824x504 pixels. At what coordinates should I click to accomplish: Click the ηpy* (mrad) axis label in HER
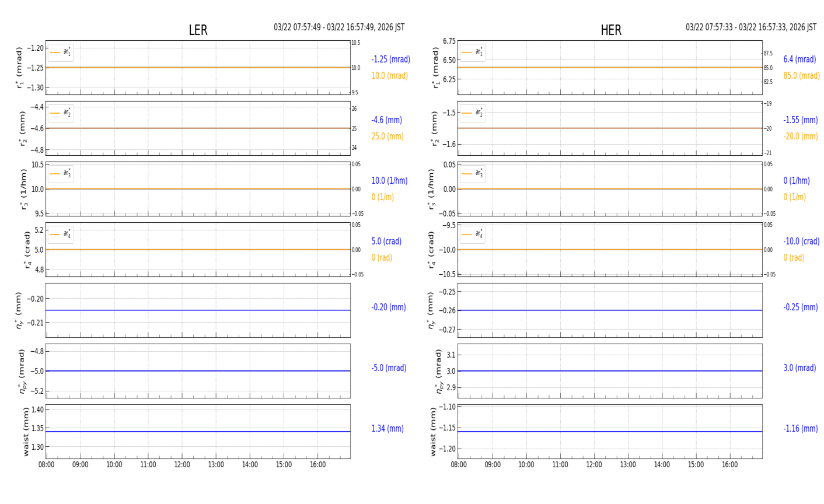point(440,371)
